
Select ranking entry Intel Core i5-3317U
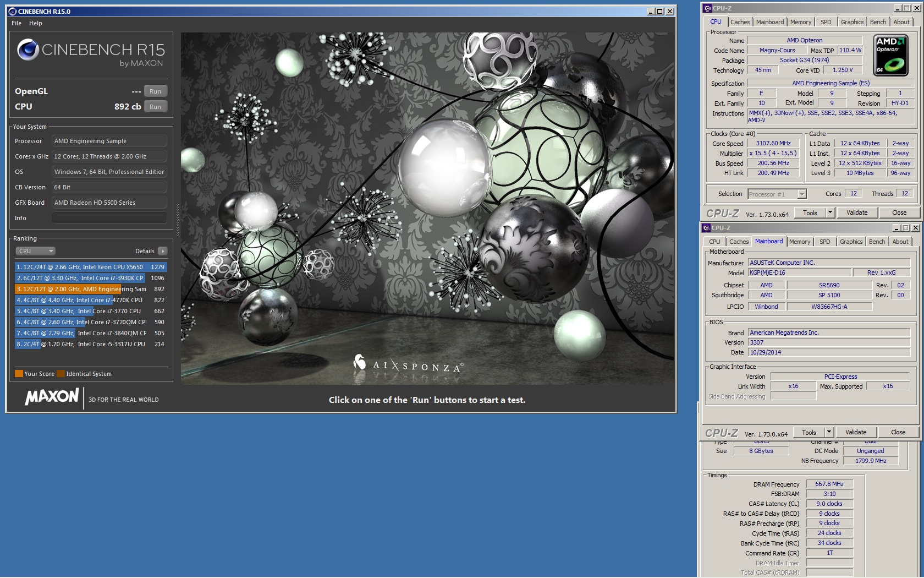[91, 344]
